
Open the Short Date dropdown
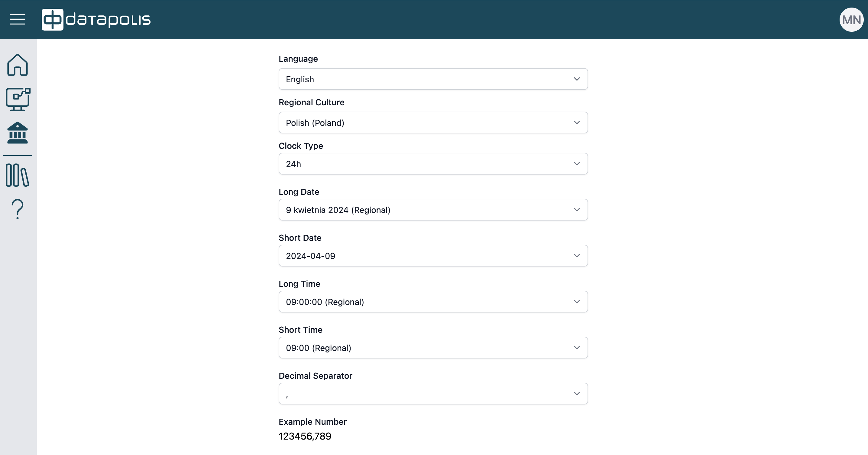[433, 256]
